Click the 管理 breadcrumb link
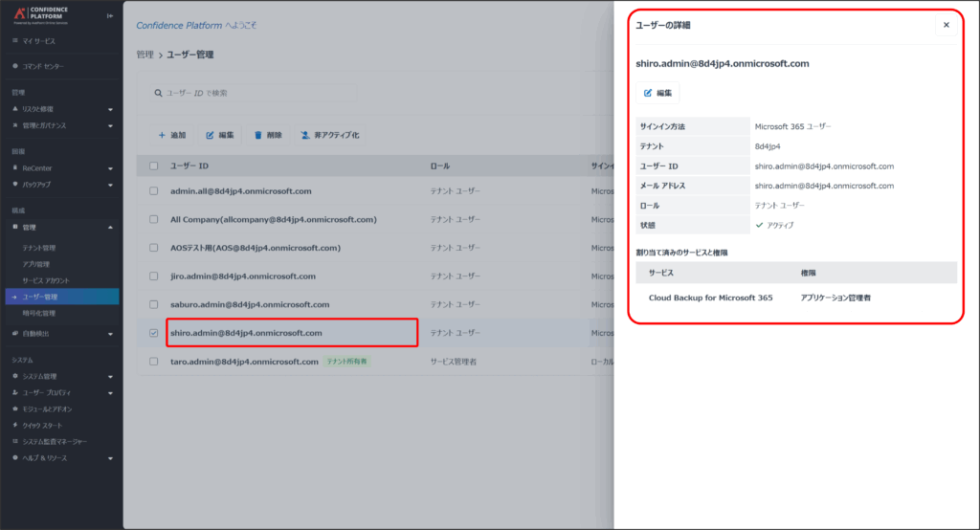Viewport: 980px width, 530px height. (145, 55)
